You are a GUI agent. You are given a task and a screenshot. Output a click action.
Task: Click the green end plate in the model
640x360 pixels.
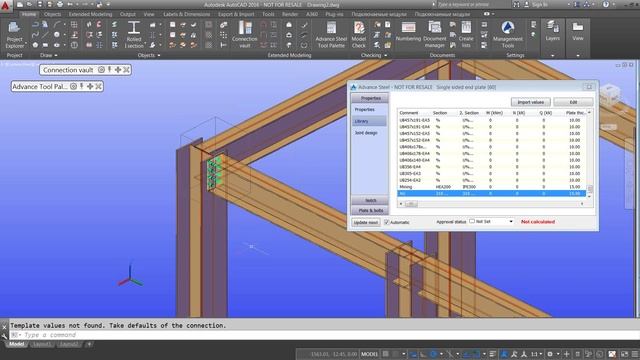(x=214, y=173)
